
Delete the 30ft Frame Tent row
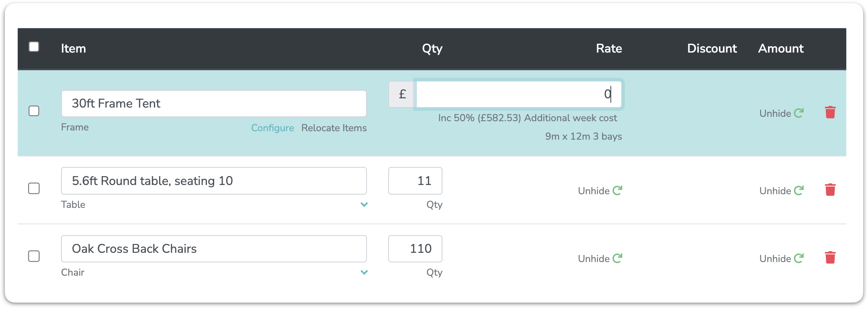click(830, 112)
